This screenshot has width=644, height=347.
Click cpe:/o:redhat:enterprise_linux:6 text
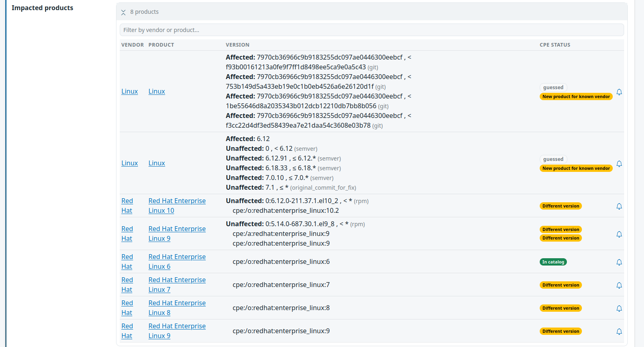281,261
